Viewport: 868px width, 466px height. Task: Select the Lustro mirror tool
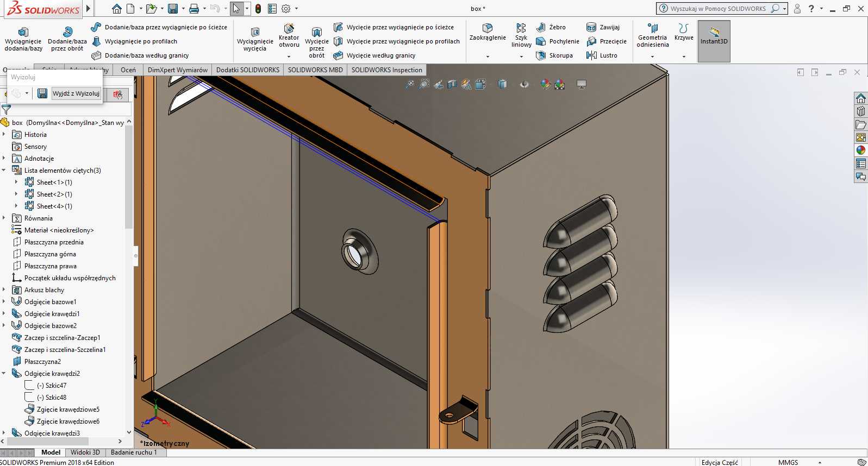[602, 55]
